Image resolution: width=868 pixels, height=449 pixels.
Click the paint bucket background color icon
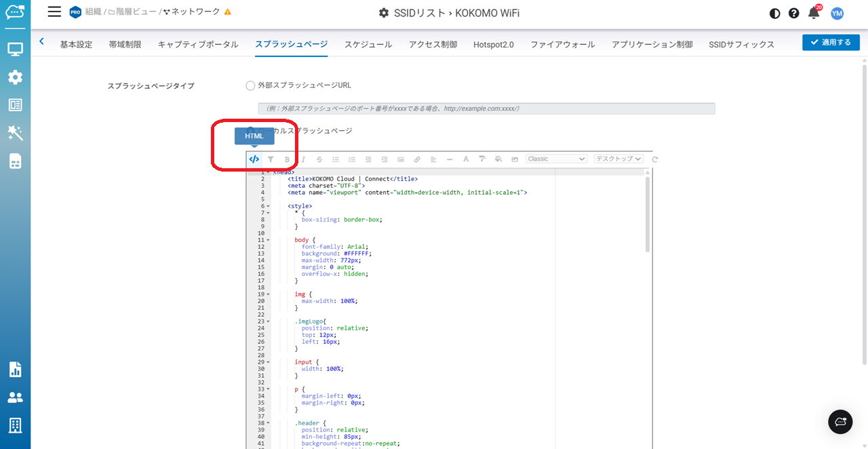pos(498,159)
